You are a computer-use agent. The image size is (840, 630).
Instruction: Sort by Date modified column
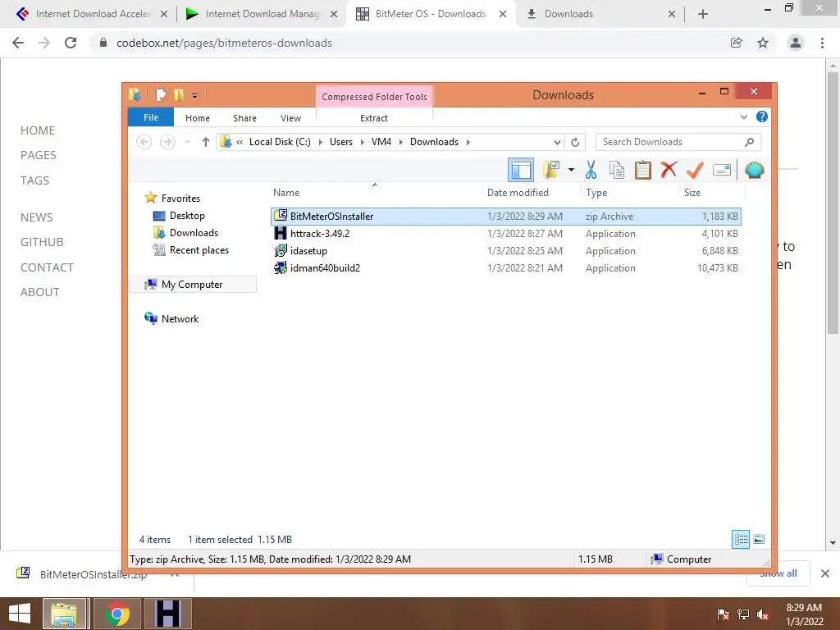[531, 192]
